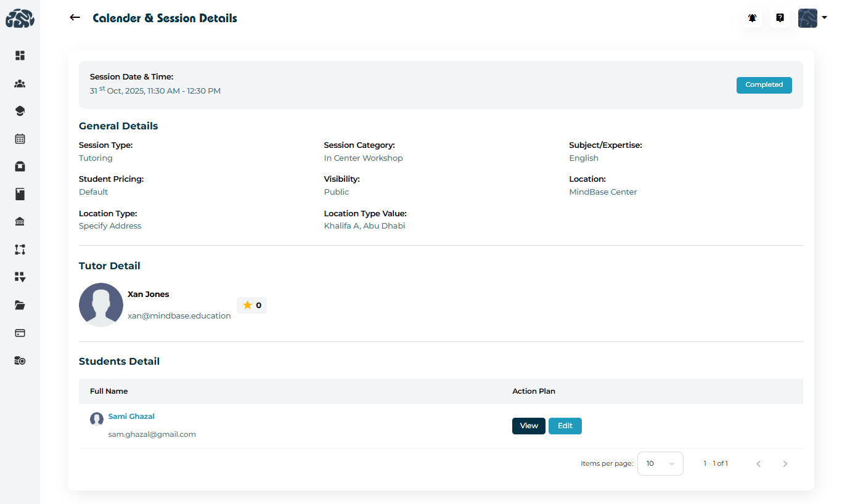Open the help question mark icon
This screenshot has height=504, width=842.
point(780,18)
